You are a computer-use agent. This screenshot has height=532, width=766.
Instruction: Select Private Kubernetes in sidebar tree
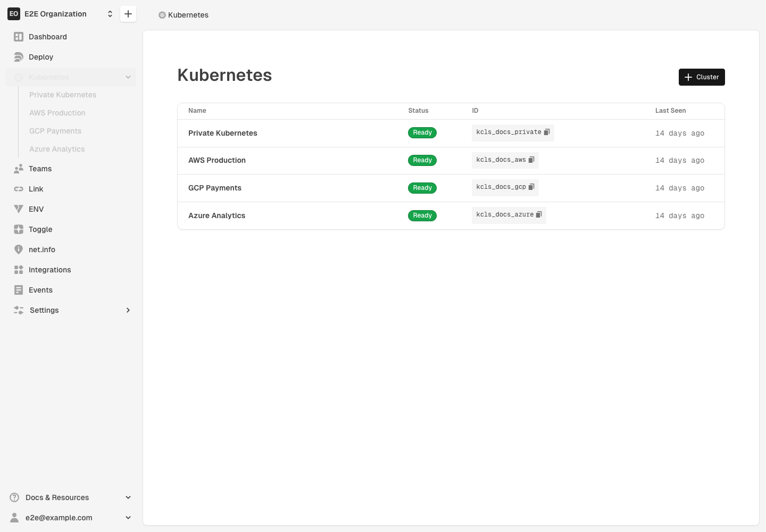[x=63, y=95]
